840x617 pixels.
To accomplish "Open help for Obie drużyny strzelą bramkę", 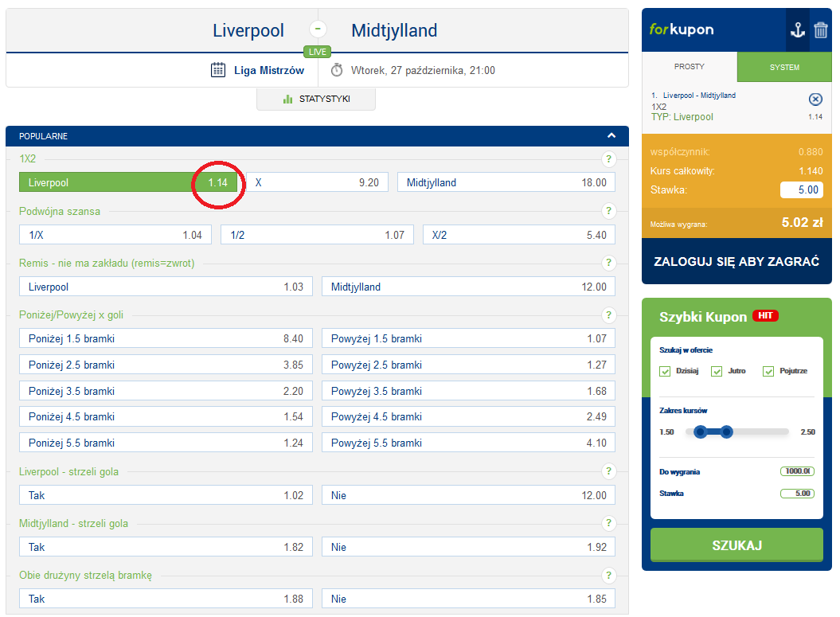I will point(608,576).
